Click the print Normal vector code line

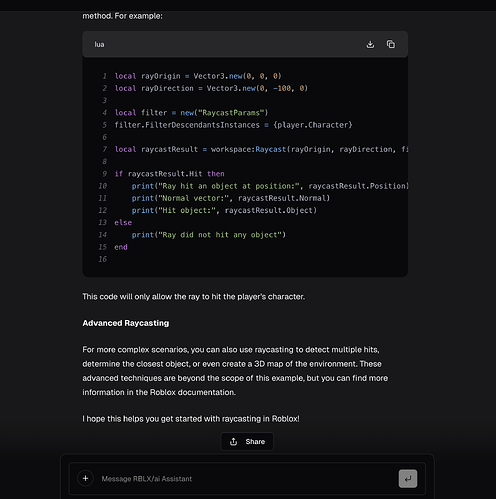[x=231, y=198]
